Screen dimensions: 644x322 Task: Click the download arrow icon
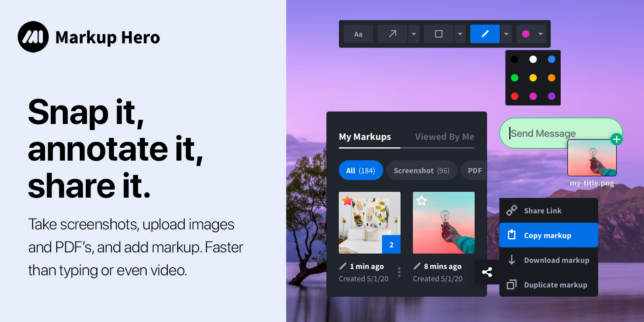point(512,260)
